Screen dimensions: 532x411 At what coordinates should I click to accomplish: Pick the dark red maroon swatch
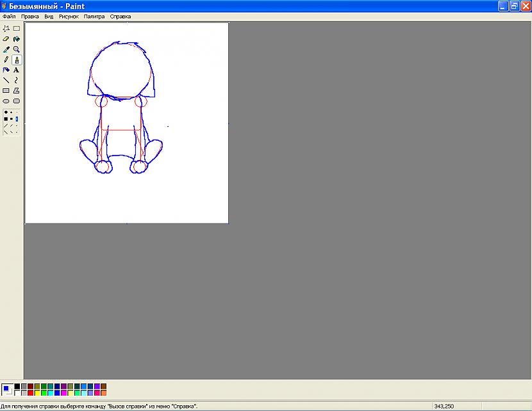[x=31, y=386]
